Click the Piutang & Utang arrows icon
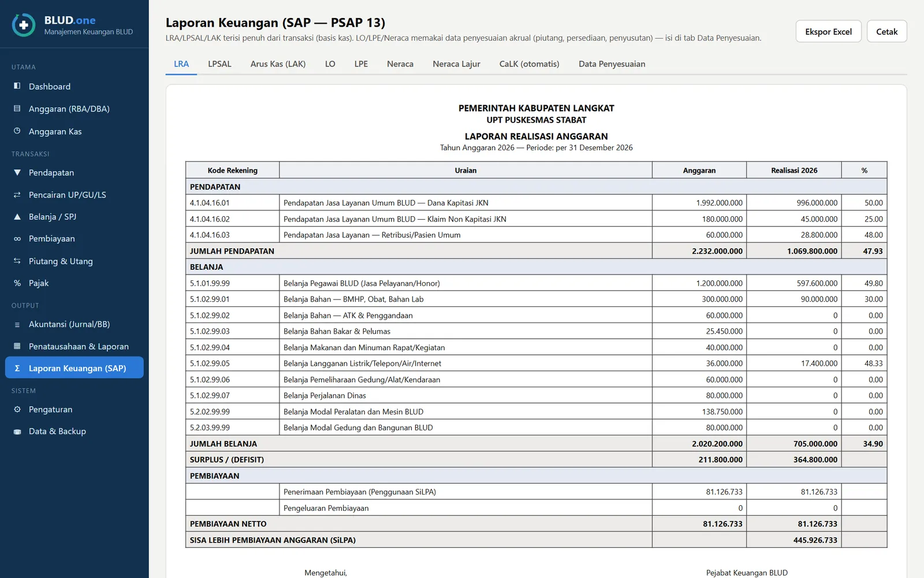The width and height of the screenshot is (924, 578). 17,261
